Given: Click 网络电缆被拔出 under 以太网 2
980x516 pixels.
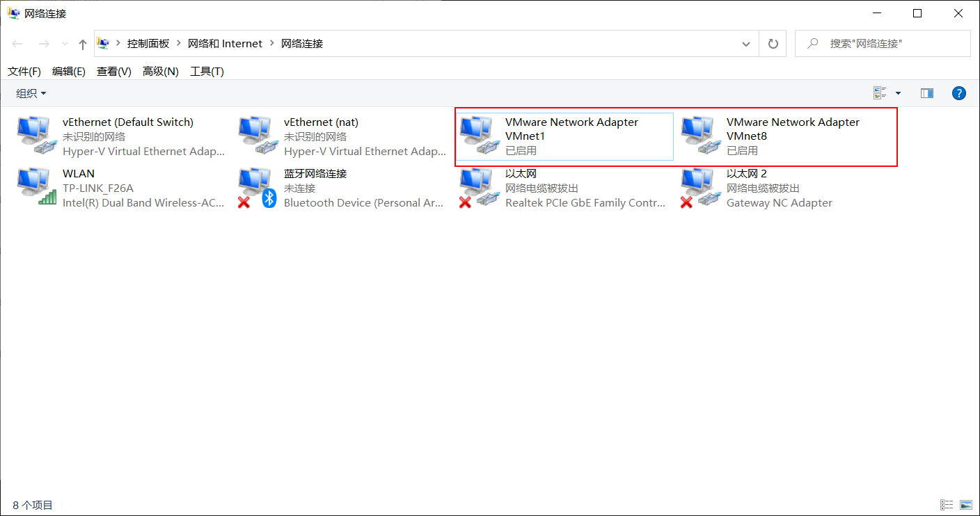Looking at the screenshot, I should (764, 188).
